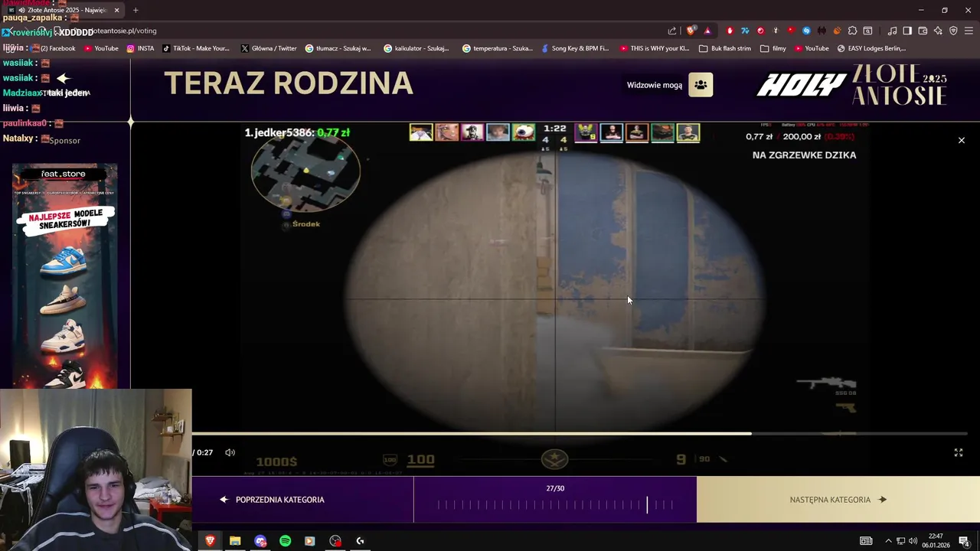This screenshot has height=551, width=980.
Task: Toggle the browser sidebar panel icon
Action: (x=907, y=31)
